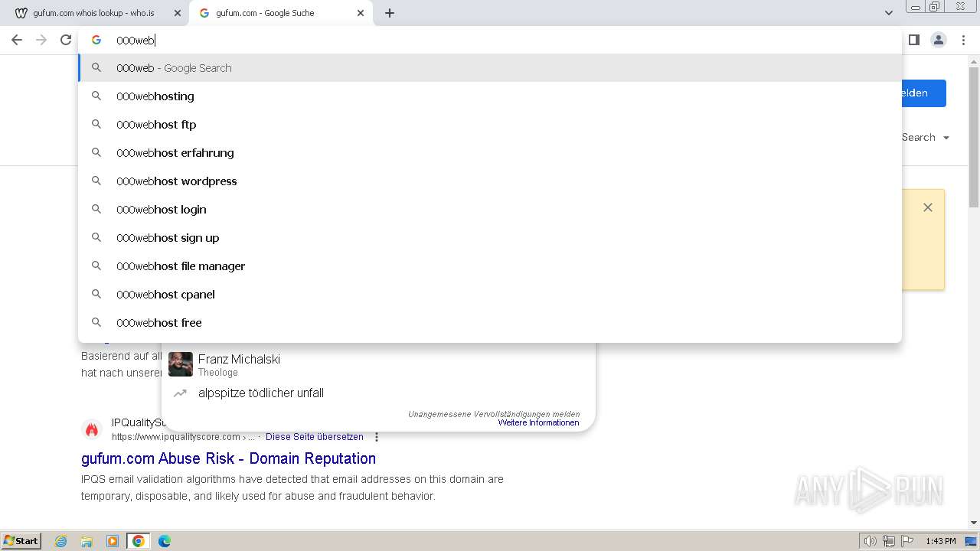The width and height of the screenshot is (980, 551).
Task: Reload the current page
Action: [x=66, y=40]
